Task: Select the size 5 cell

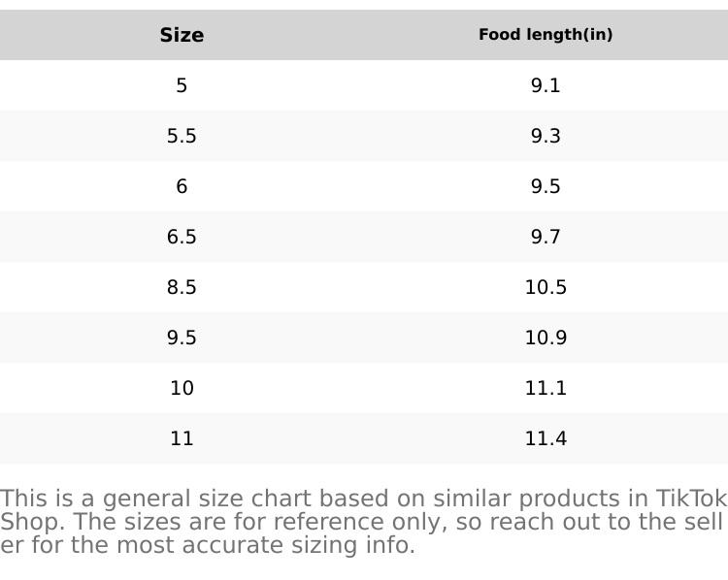Action: (182, 85)
